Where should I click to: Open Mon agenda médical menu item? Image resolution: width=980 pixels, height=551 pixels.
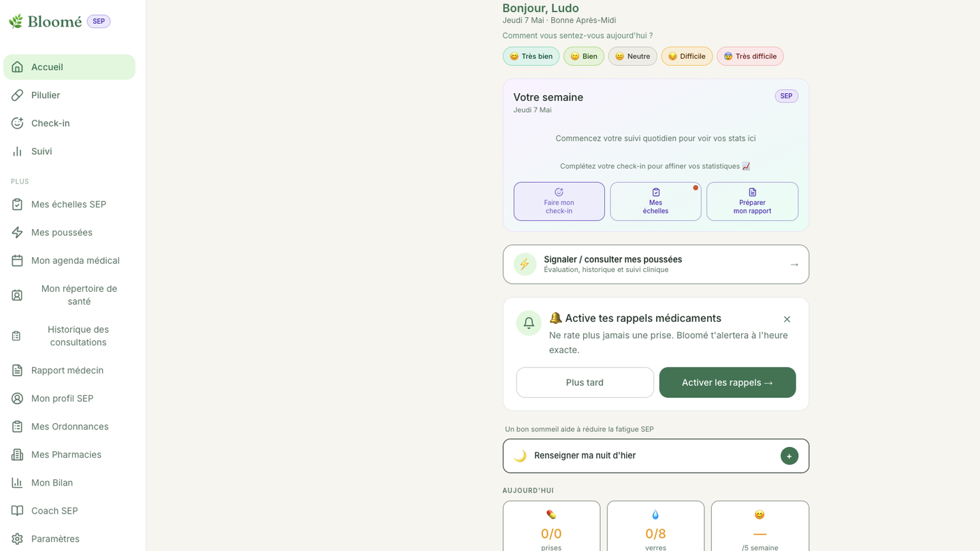69,261
